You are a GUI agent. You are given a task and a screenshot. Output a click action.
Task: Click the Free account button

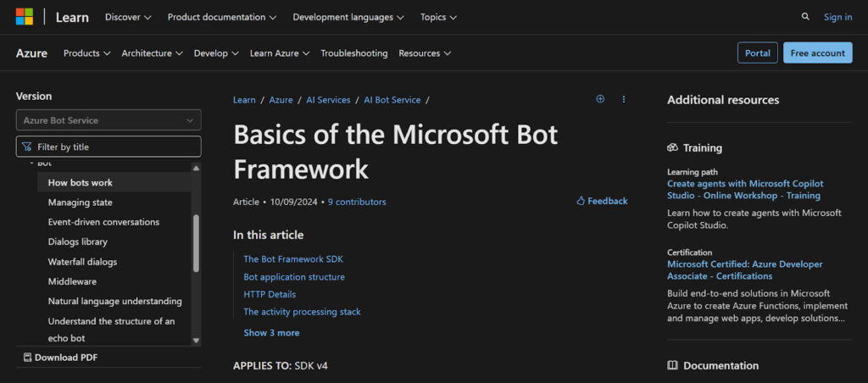click(x=818, y=53)
